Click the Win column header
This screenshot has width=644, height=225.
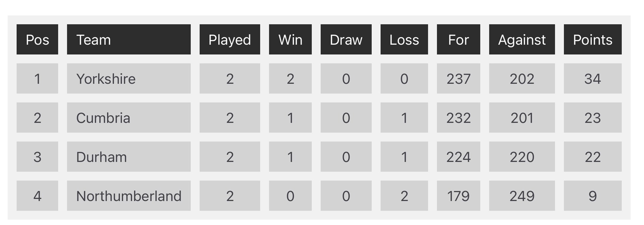click(290, 40)
